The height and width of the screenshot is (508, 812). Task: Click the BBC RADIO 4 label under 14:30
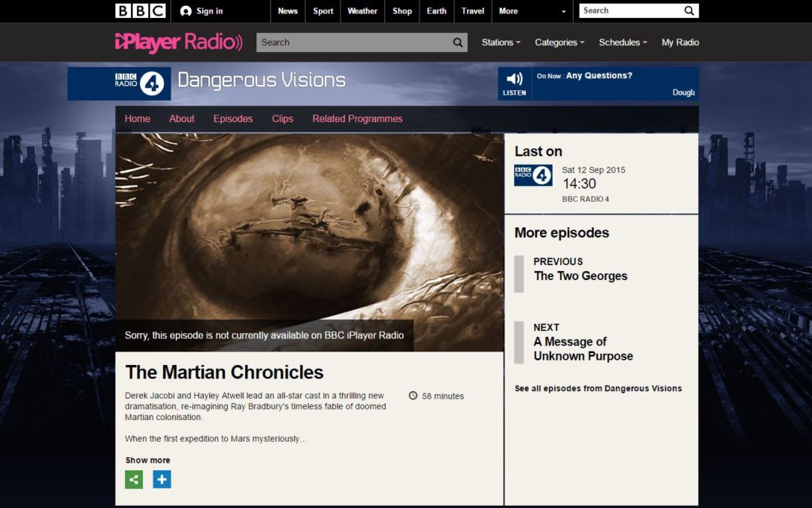pyautogui.click(x=585, y=199)
